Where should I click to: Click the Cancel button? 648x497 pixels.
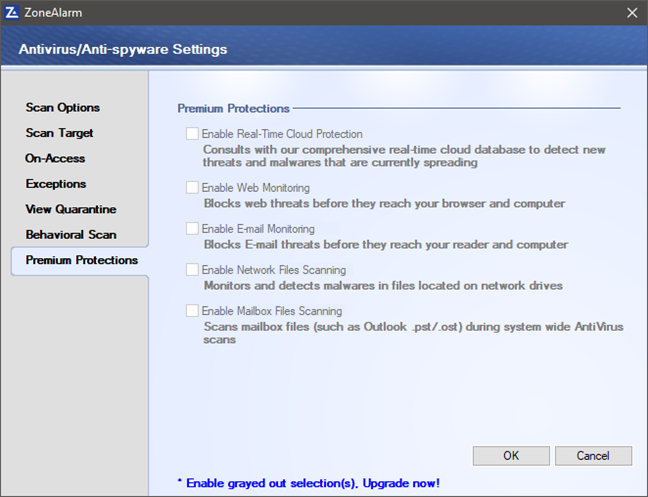pos(593,456)
